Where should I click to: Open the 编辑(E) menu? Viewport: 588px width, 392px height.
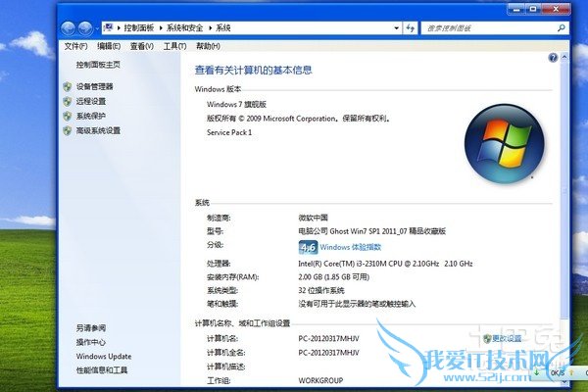pyautogui.click(x=109, y=46)
